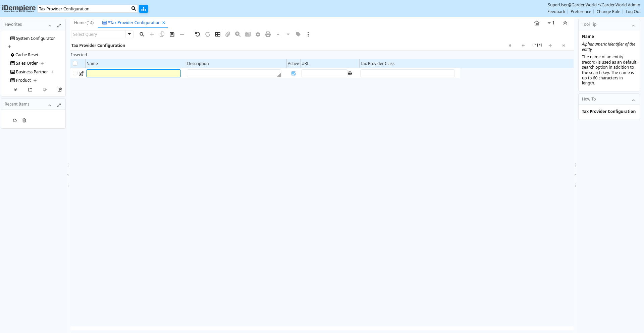Image resolution: width=644 pixels, height=333 pixels.
Task: Uncheck the Active checkbox
Action: 293,73
